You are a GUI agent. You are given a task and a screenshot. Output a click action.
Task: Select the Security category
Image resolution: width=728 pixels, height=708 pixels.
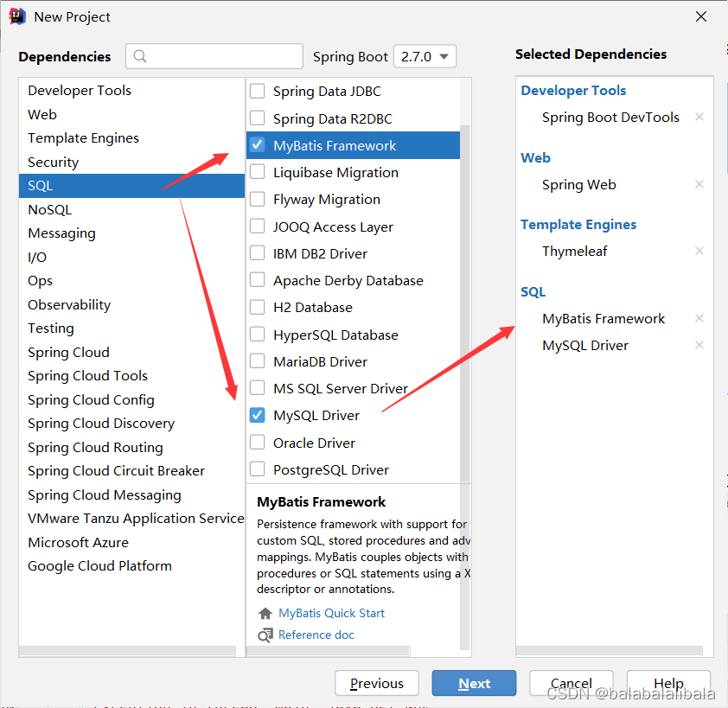pyautogui.click(x=132, y=162)
